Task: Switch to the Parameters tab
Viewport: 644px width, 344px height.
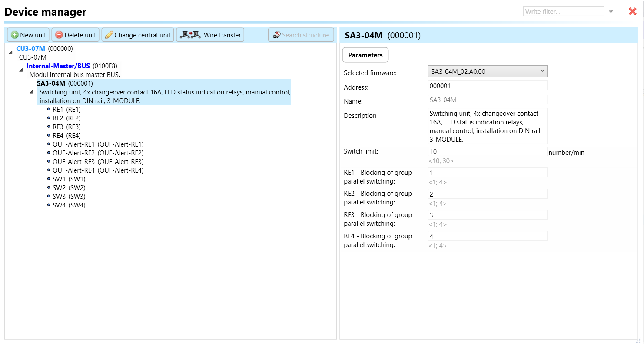Action: click(x=365, y=55)
